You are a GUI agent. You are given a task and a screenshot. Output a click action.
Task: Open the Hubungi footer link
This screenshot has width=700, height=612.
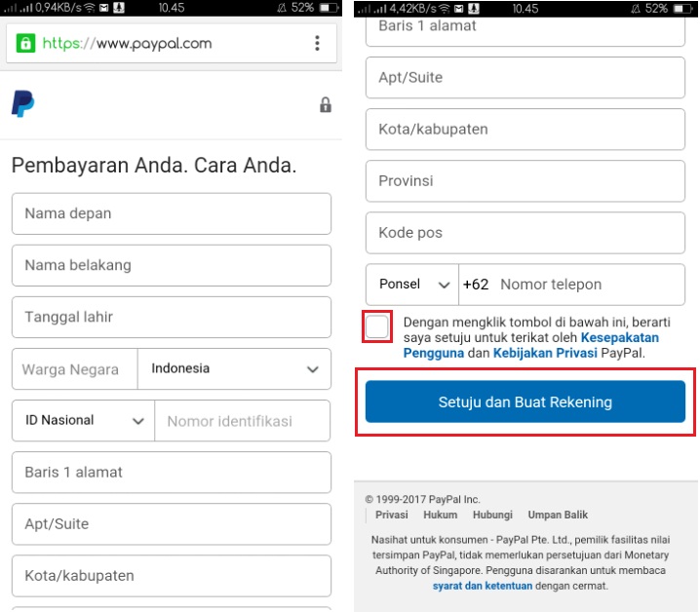point(492,516)
